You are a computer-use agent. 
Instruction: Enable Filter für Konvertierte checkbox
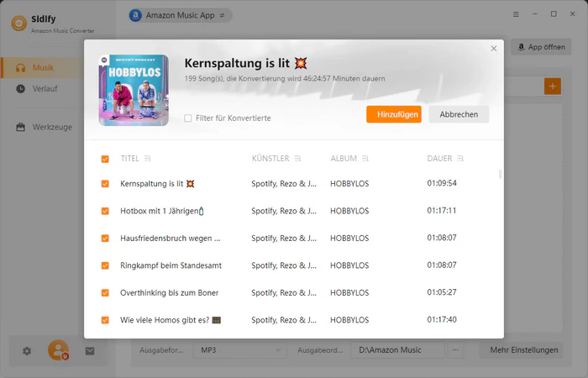188,118
